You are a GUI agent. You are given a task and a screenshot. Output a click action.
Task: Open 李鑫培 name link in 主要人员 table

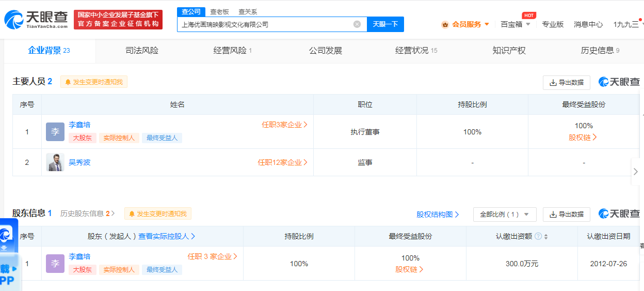pos(79,125)
